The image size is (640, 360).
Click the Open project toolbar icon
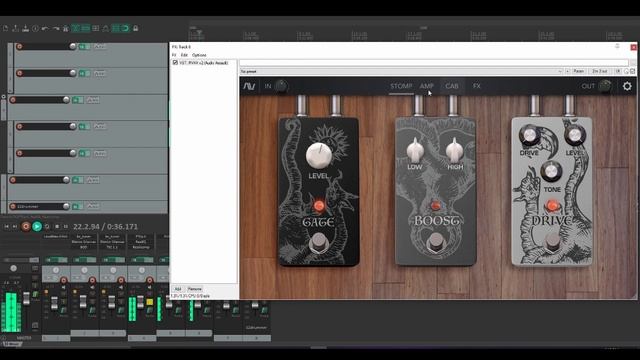tap(16, 28)
